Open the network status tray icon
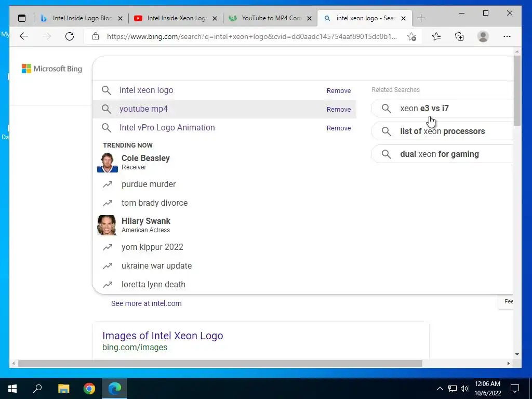The height and width of the screenshot is (399, 532). [453, 389]
